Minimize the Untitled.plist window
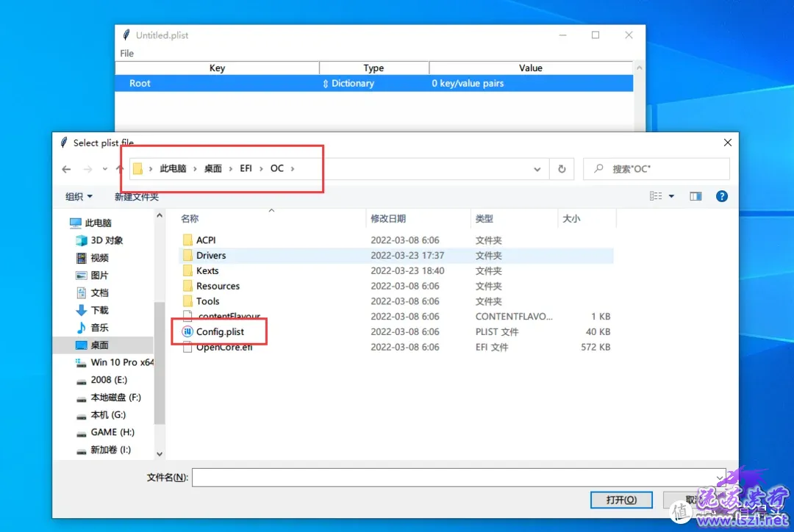Viewport: 794px width, 532px height. tap(562, 35)
